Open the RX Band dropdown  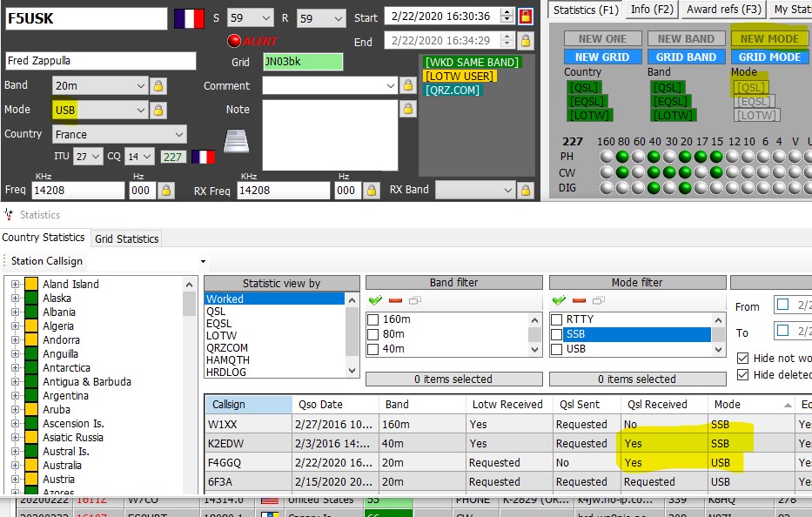(x=508, y=191)
